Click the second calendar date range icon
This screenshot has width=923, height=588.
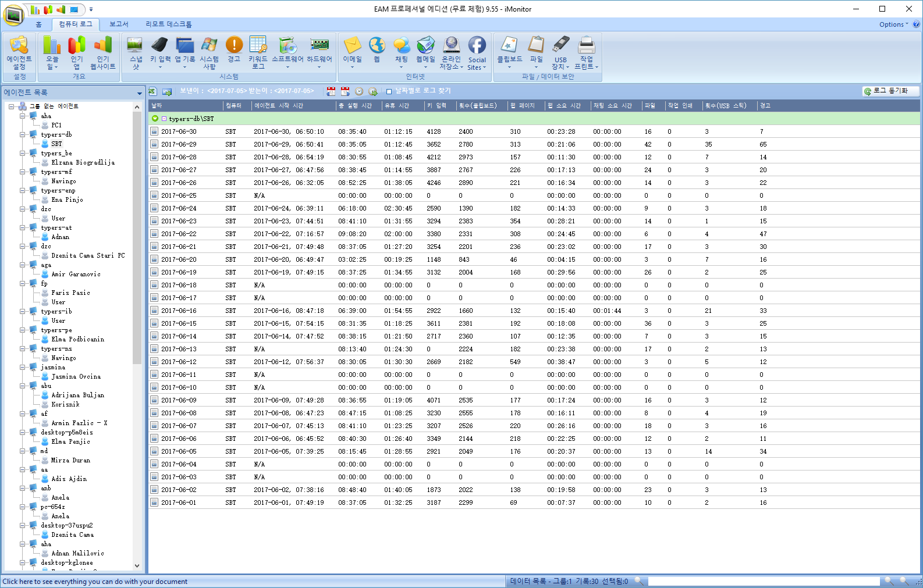pos(345,91)
